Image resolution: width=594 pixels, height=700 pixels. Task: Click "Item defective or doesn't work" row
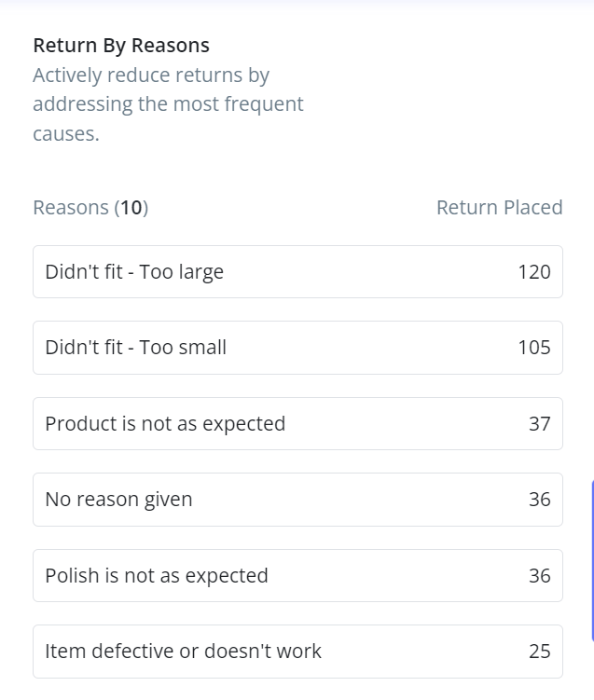pyautogui.click(x=297, y=652)
